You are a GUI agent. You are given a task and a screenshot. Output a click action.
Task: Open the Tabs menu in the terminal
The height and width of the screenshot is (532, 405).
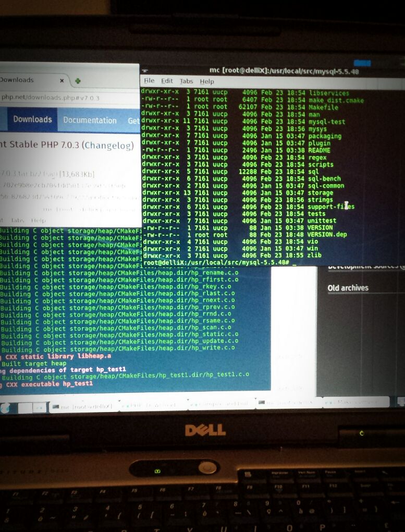point(186,81)
